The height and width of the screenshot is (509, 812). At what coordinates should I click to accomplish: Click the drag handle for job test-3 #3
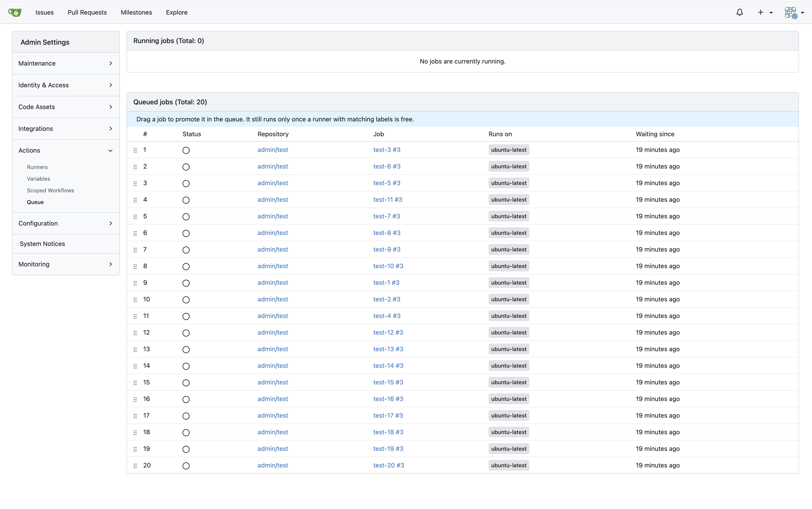pyautogui.click(x=135, y=150)
